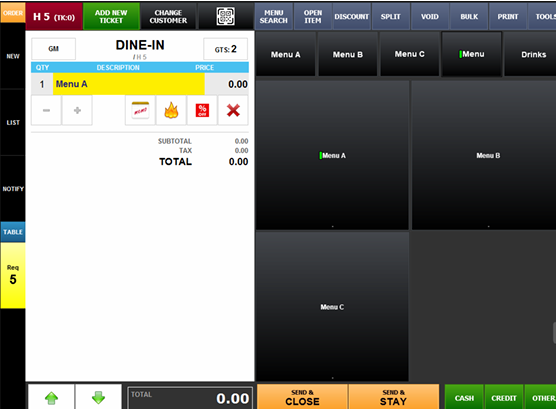556x410 pixels.
Task: Click the flame fire icon for item
Action: click(x=171, y=110)
